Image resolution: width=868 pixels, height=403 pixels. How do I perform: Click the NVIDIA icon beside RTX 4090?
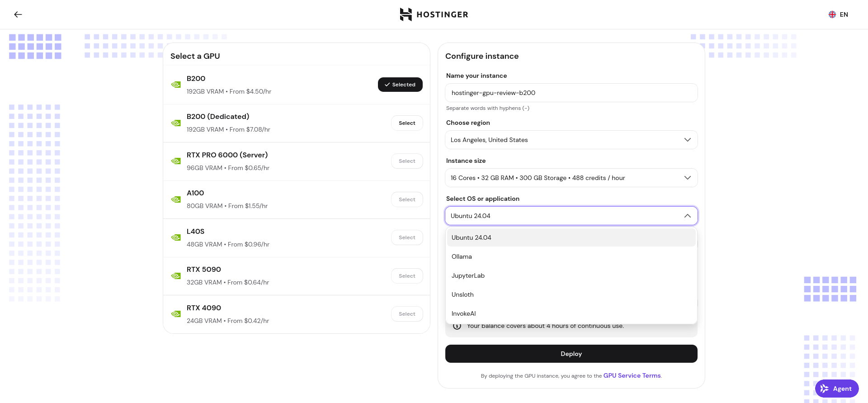pyautogui.click(x=176, y=314)
